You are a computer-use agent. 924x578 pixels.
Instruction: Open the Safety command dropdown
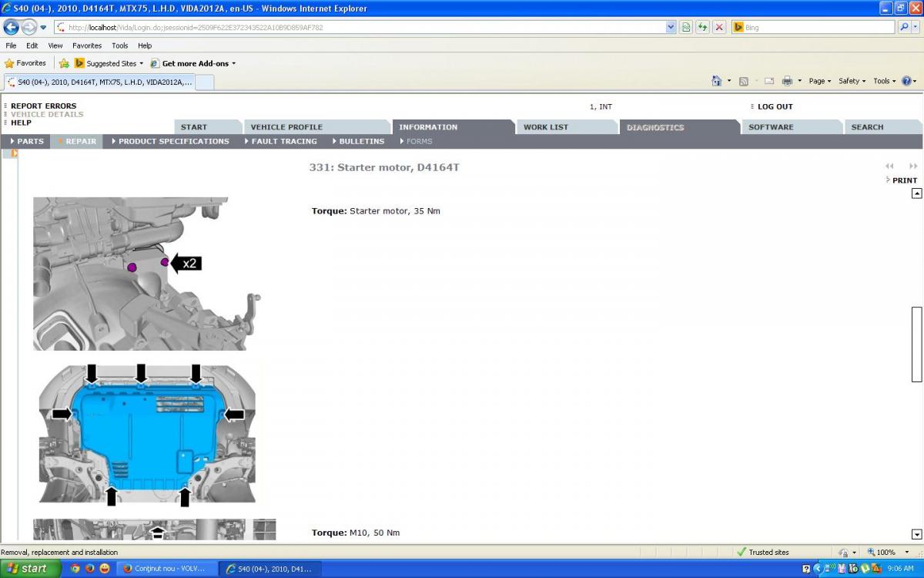pos(852,81)
